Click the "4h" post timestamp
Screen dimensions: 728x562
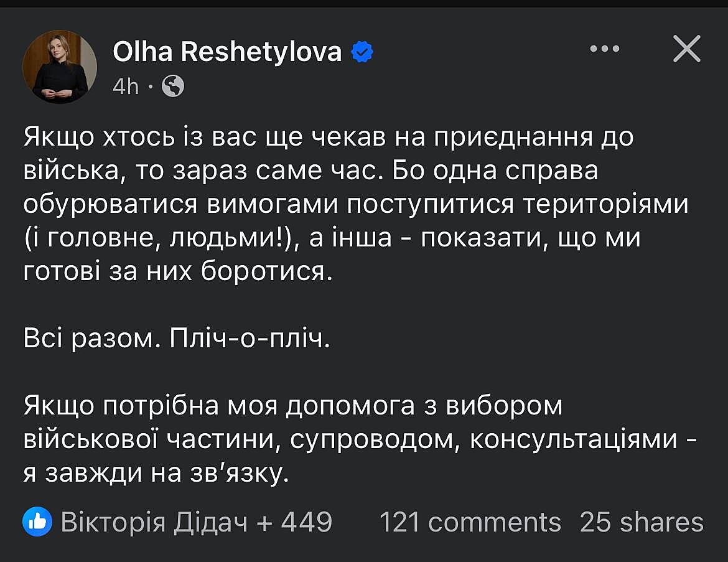click(x=125, y=87)
